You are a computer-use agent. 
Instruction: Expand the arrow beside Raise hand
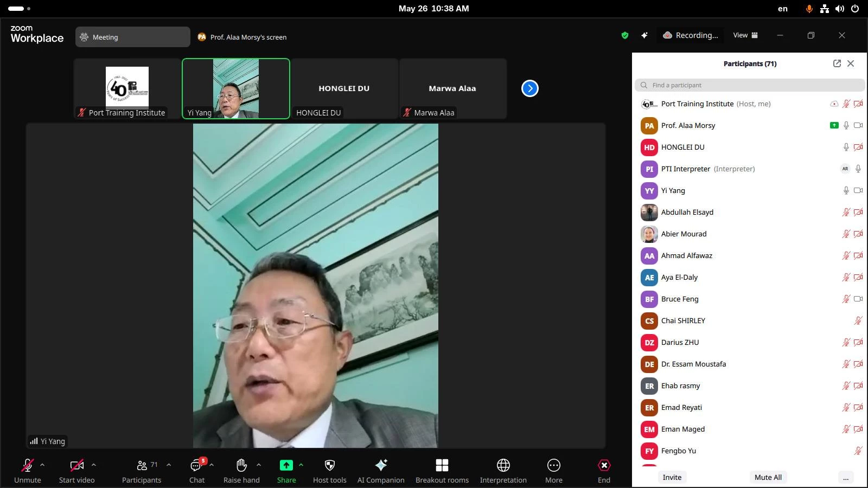click(x=259, y=465)
